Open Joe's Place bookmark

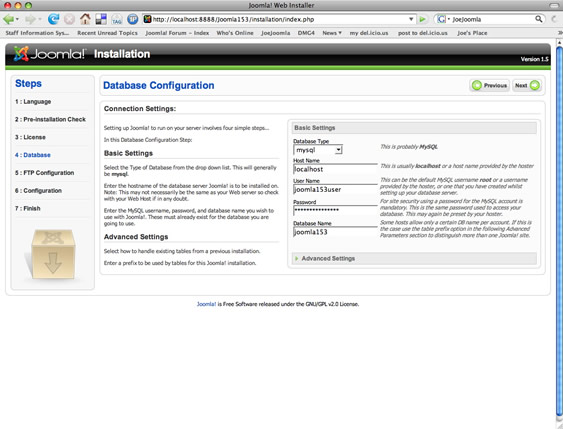point(472,33)
